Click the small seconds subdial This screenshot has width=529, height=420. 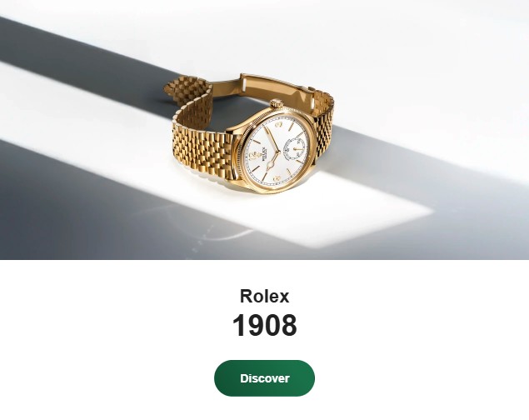click(x=295, y=148)
